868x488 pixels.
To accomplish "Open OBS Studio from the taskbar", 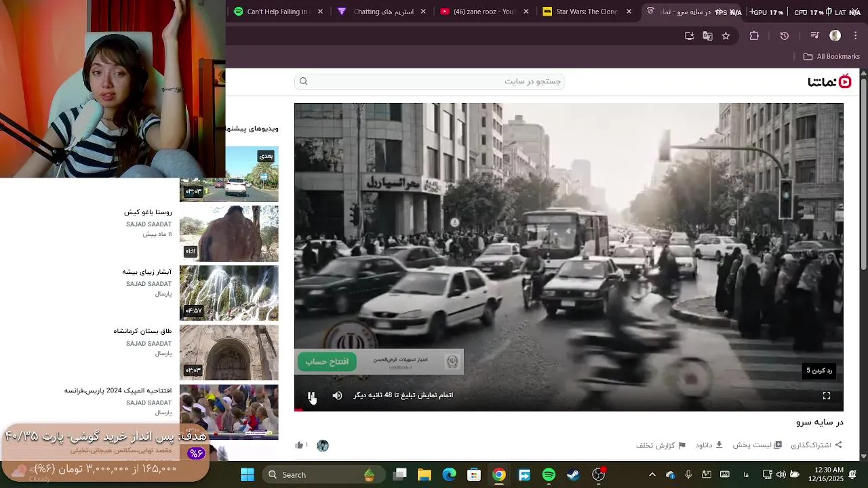I will 599,475.
